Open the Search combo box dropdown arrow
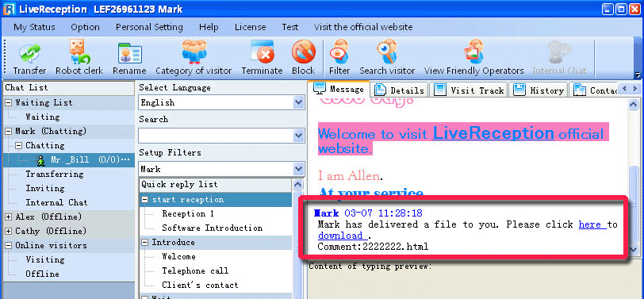 (x=299, y=136)
